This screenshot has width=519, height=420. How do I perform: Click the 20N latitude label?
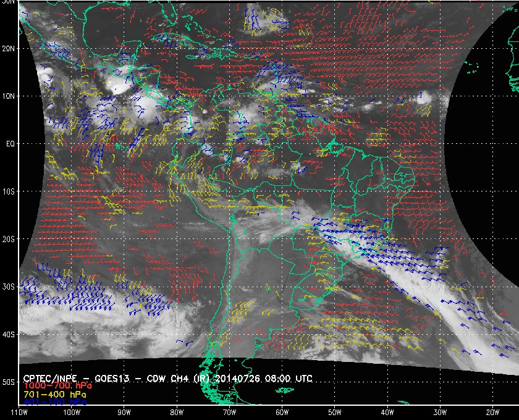(9, 48)
